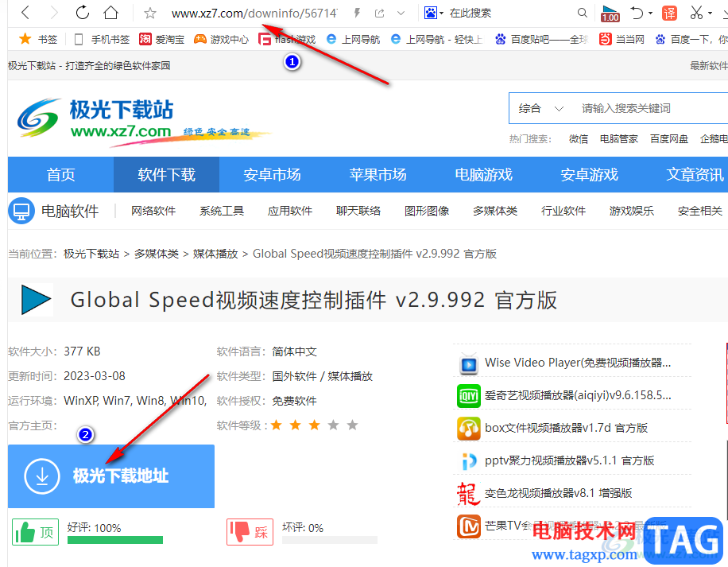This screenshot has height=567, width=728.
Task: Open the 游戏娱乐 subcategory
Action: point(631,211)
